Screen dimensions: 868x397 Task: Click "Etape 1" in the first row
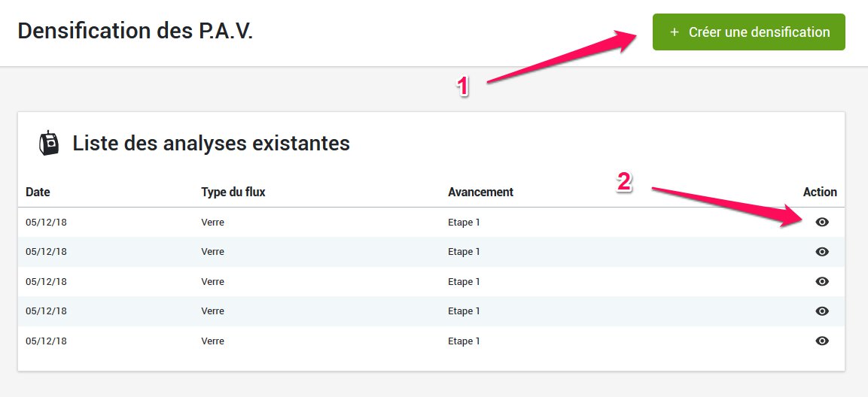click(x=464, y=223)
